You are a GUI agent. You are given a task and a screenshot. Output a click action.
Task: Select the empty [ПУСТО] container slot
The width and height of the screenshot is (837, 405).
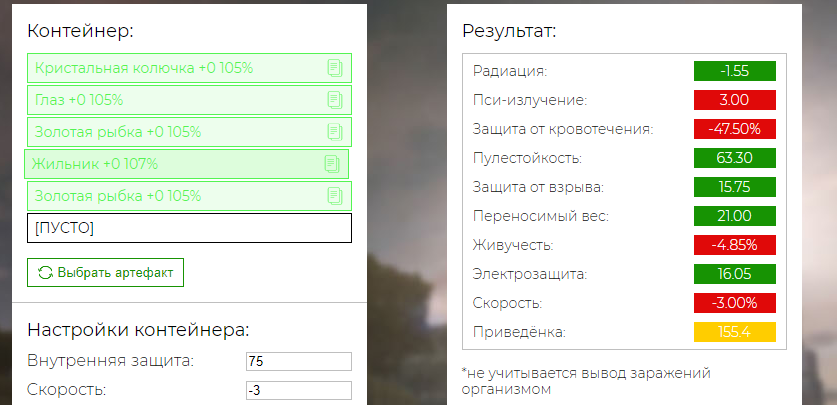[189, 228]
